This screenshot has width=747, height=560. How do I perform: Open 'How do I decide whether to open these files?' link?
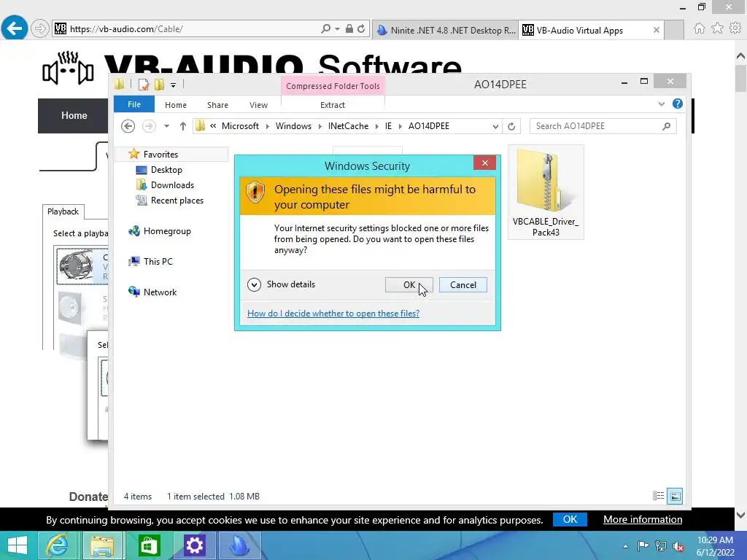click(x=333, y=314)
